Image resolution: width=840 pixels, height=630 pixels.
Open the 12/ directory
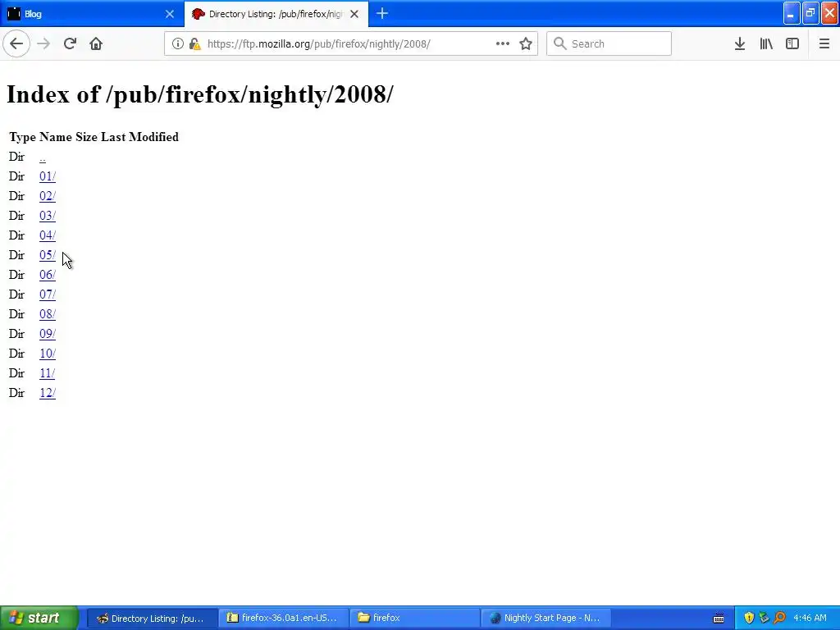[47, 393]
